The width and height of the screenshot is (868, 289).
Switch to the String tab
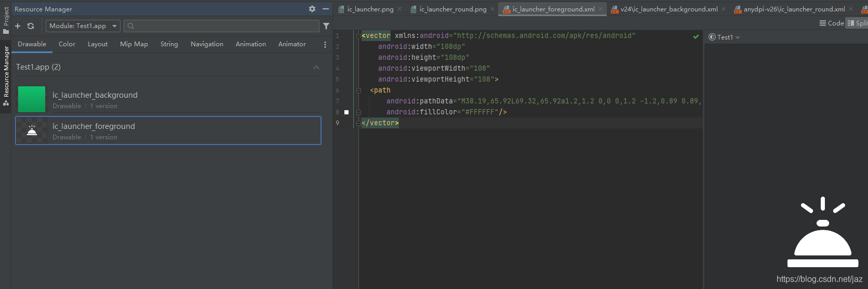click(x=169, y=44)
